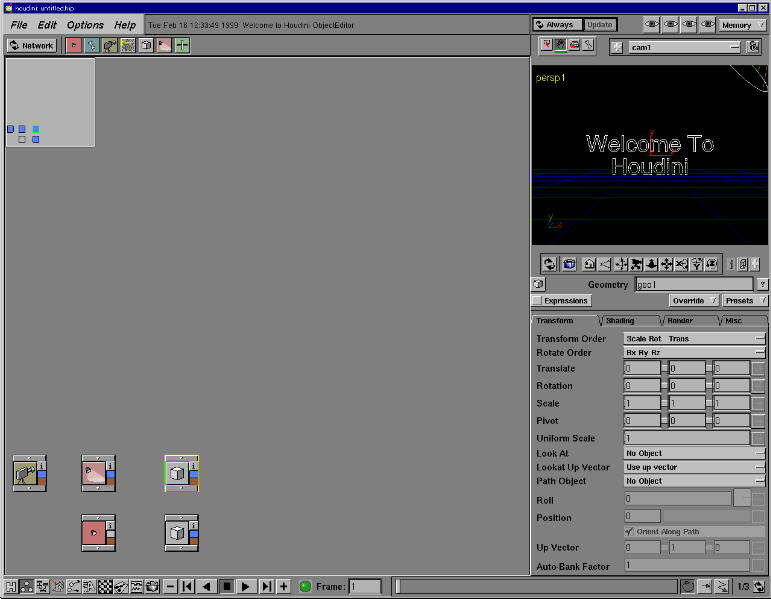Viewport: 771px width, 599px height.
Task: Click the Y-axis icon under viewport
Action: click(x=697, y=265)
